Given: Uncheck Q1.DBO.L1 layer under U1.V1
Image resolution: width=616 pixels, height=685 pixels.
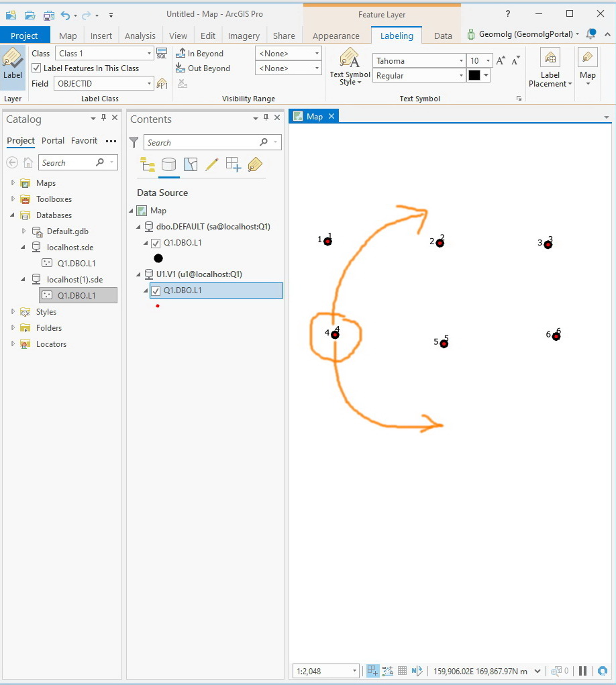Looking at the screenshot, I should pos(156,291).
